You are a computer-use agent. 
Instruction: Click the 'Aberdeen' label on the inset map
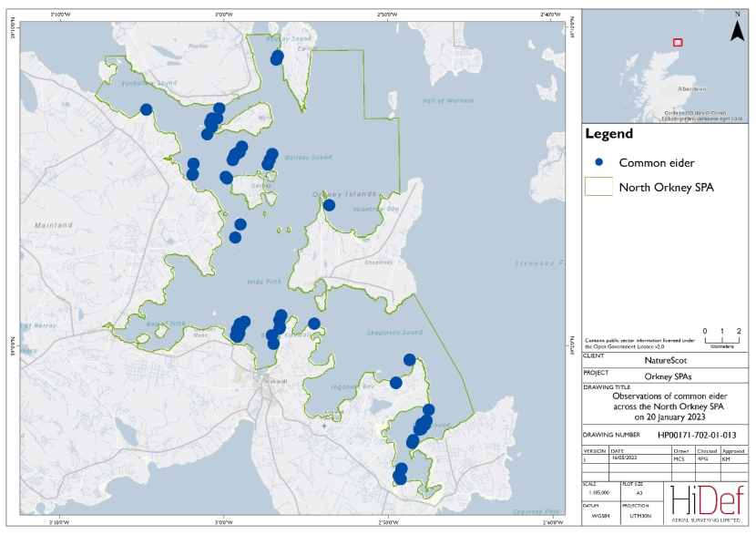[692, 88]
